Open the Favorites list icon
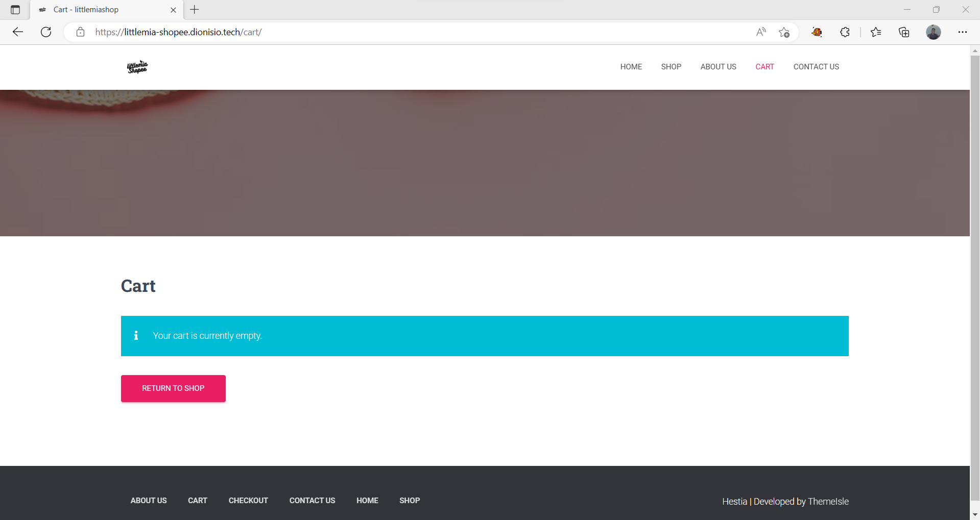This screenshot has width=980, height=520. tap(876, 32)
